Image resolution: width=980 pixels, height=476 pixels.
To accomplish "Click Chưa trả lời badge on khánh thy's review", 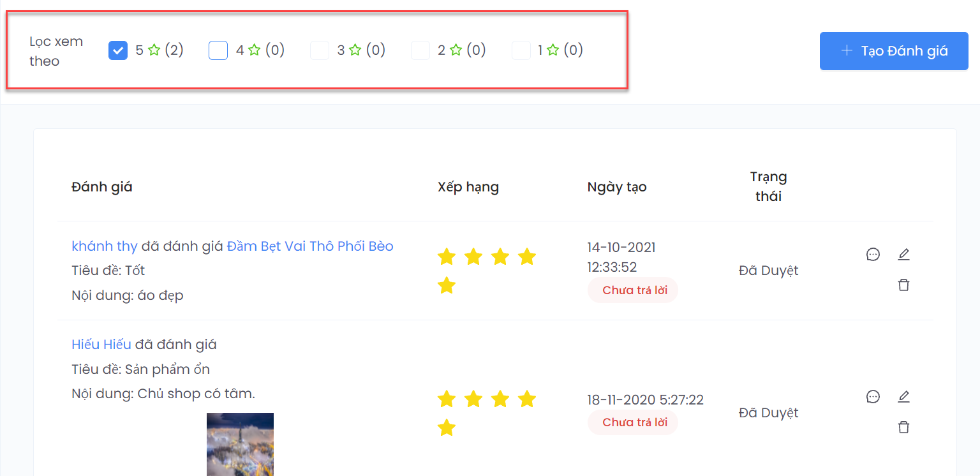I will pyautogui.click(x=632, y=290).
